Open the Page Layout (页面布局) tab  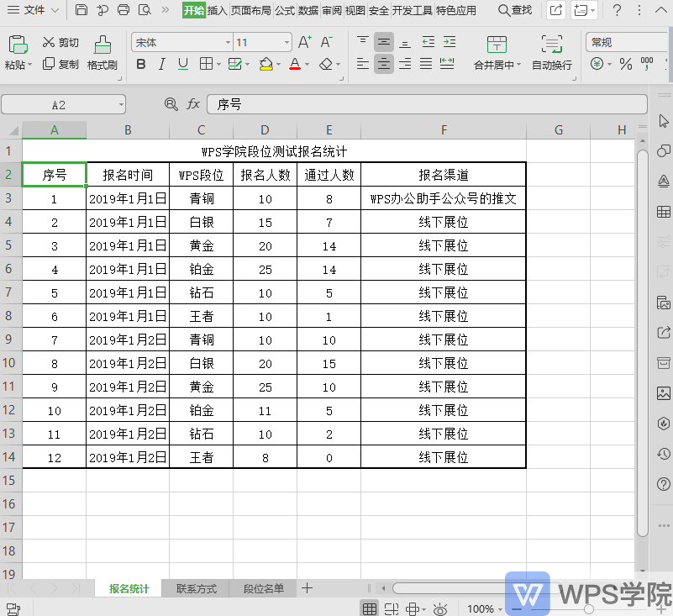251,10
